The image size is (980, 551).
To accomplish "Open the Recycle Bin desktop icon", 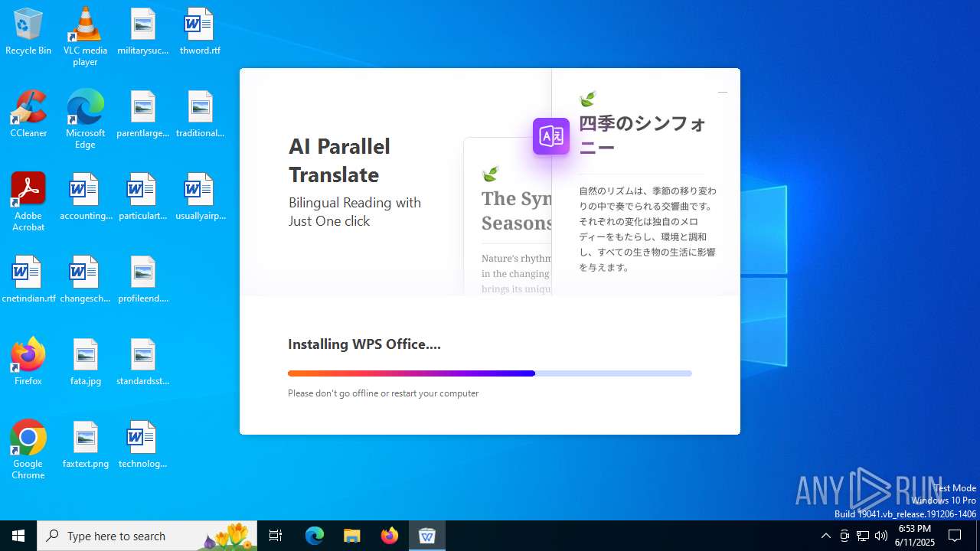I will (x=28, y=31).
